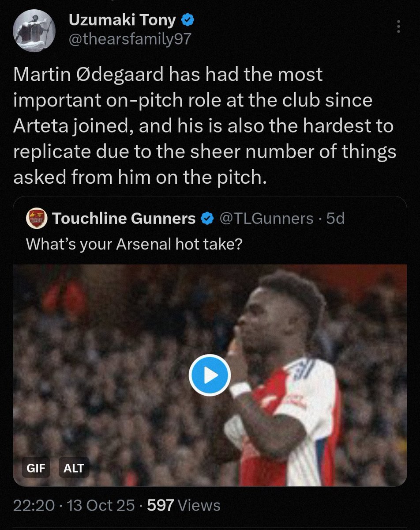Click the Touchline Gunners account name
This screenshot has height=530, width=420.
pos(124,218)
